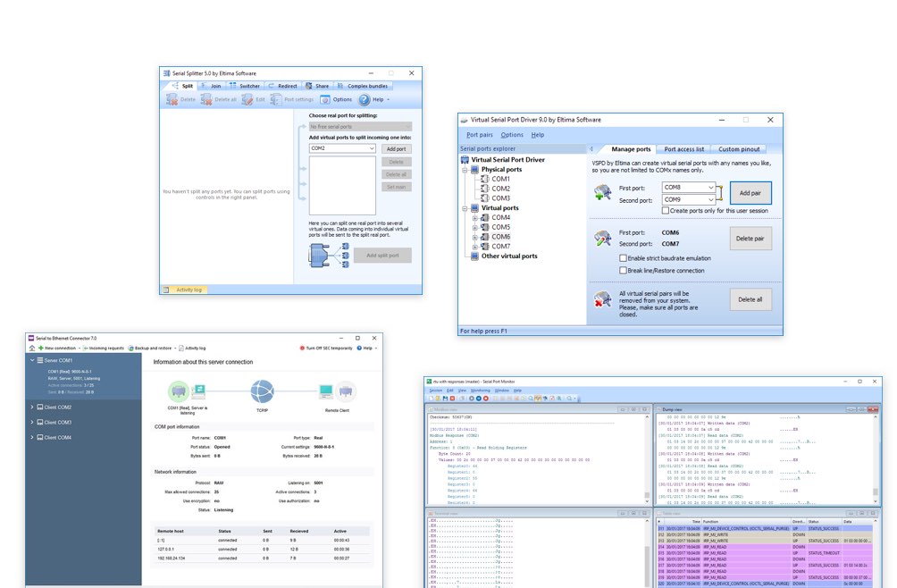Screen dimensions: 897x588
Task: Click the Serial Splitter title bar app icon
Action: point(166,73)
